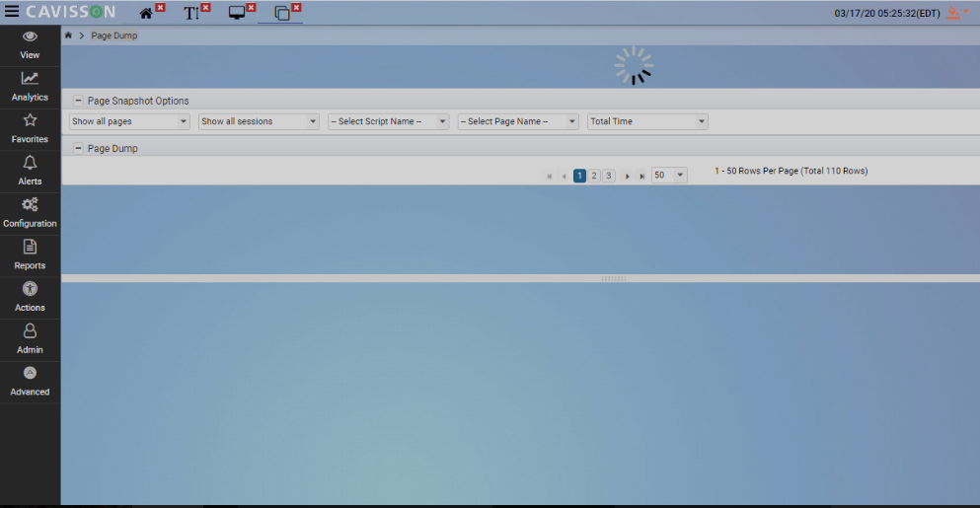Click the Cavisson logo
This screenshot has height=508, width=980.
71,11
